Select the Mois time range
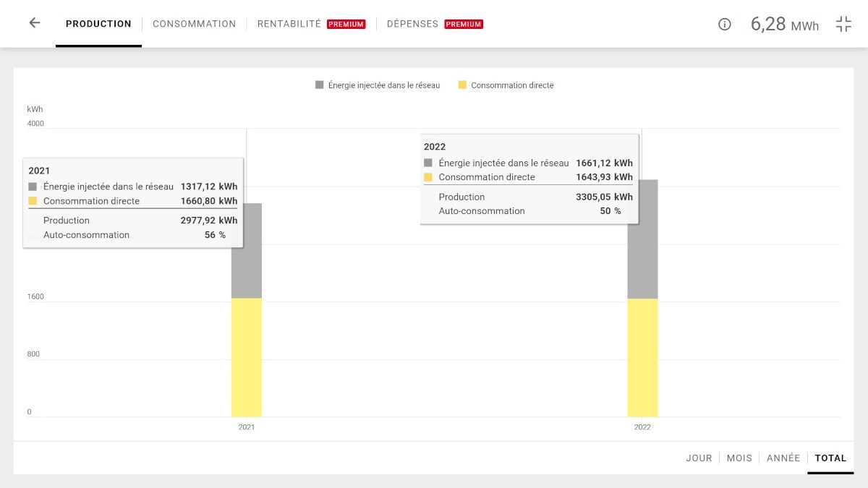 coord(739,458)
